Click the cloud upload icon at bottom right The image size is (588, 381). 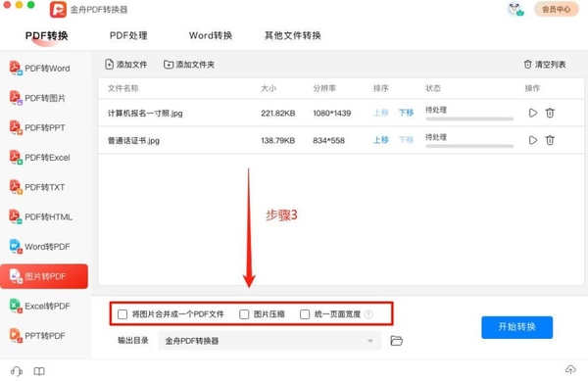pyautogui.click(x=570, y=370)
